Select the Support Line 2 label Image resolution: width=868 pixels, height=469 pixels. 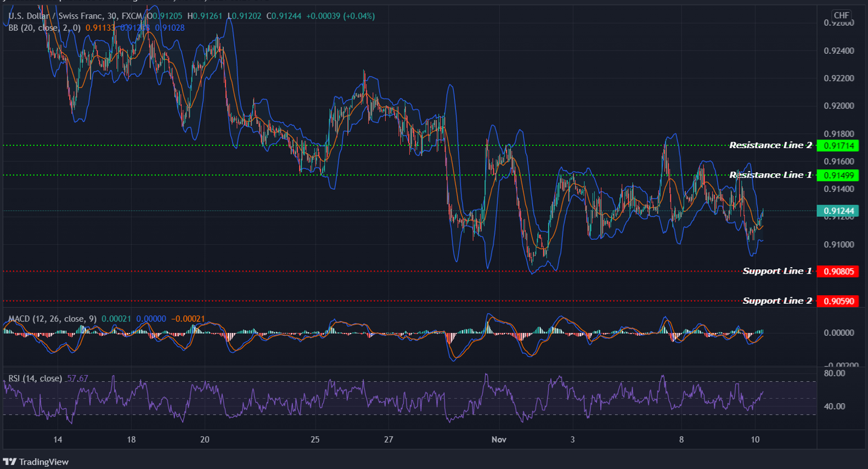[x=777, y=301]
